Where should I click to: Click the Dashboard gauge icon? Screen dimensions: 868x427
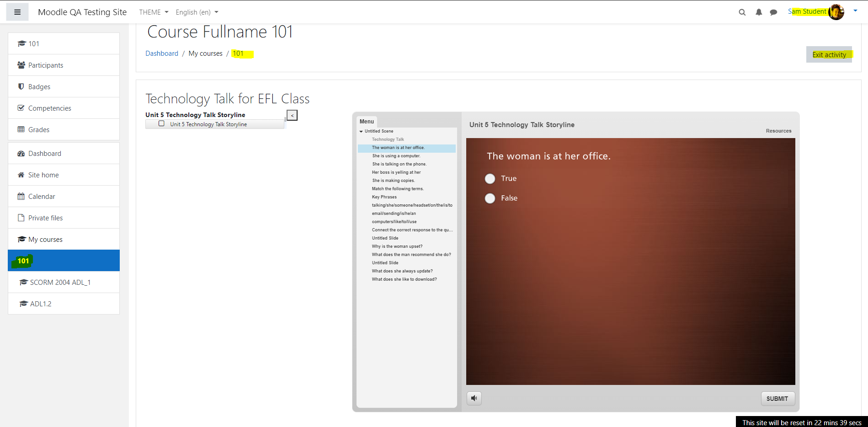click(x=21, y=154)
